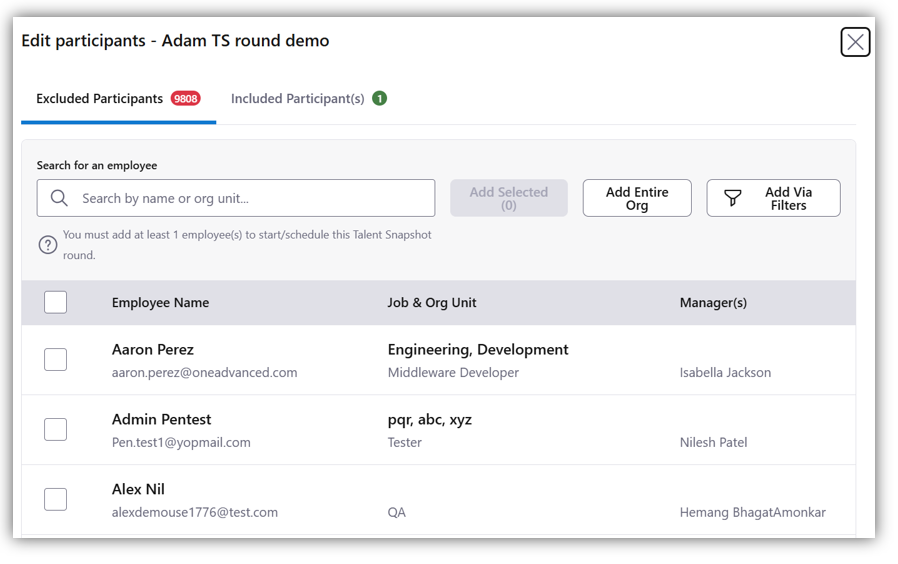
Task: Click the magnifying glass search icon
Action: click(59, 198)
